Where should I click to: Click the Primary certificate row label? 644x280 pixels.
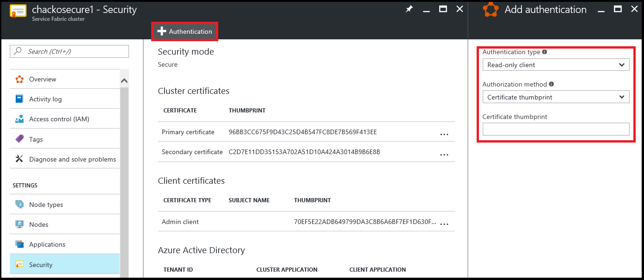click(x=188, y=132)
